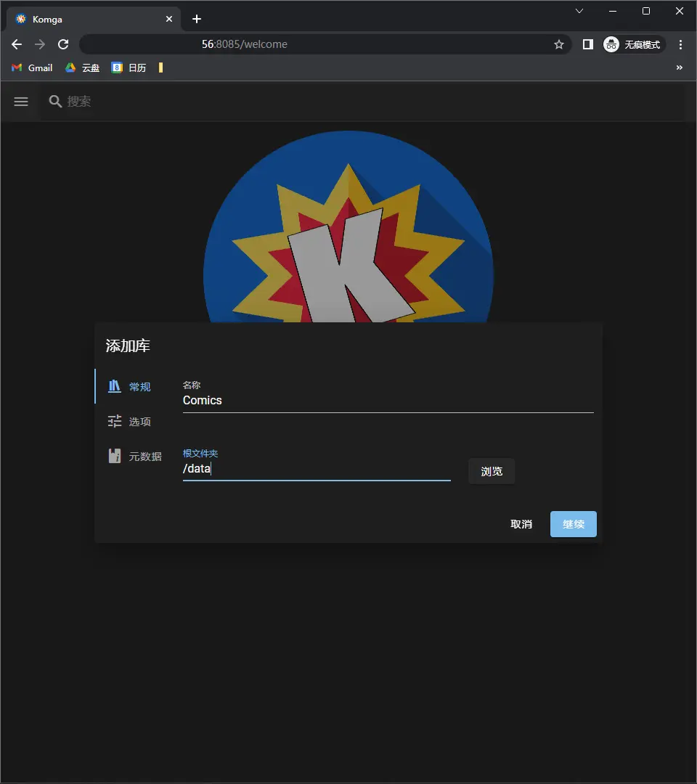Image resolution: width=697 pixels, height=784 pixels.
Task: Click the 选项 tune sliders icon
Action: 115,421
